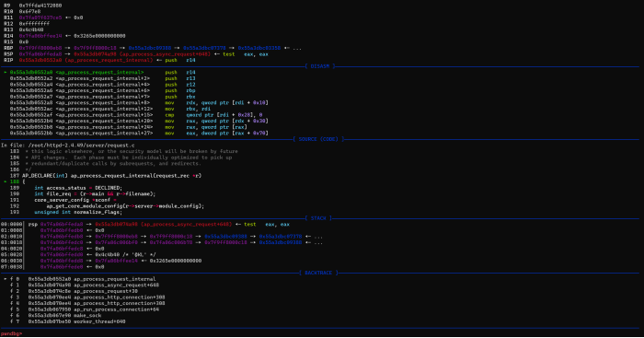Select the current instruction arrow in disassembly

point(6,73)
